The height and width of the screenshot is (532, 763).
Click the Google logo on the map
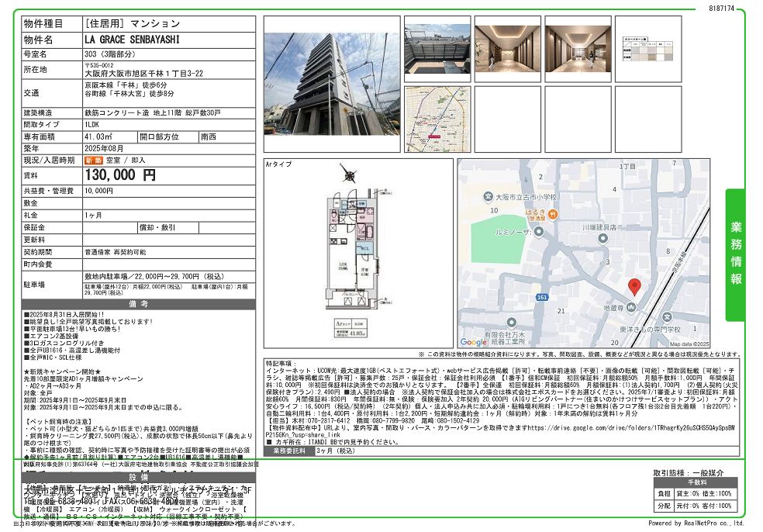click(474, 342)
